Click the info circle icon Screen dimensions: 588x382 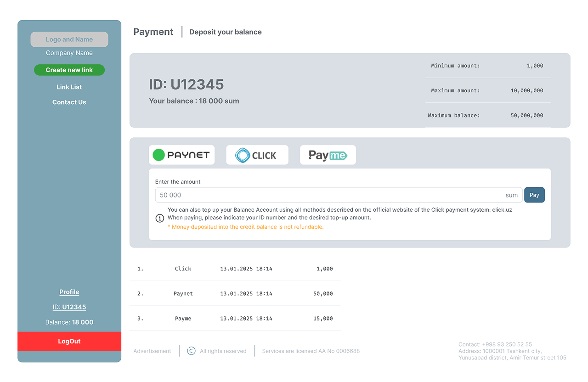click(x=160, y=218)
